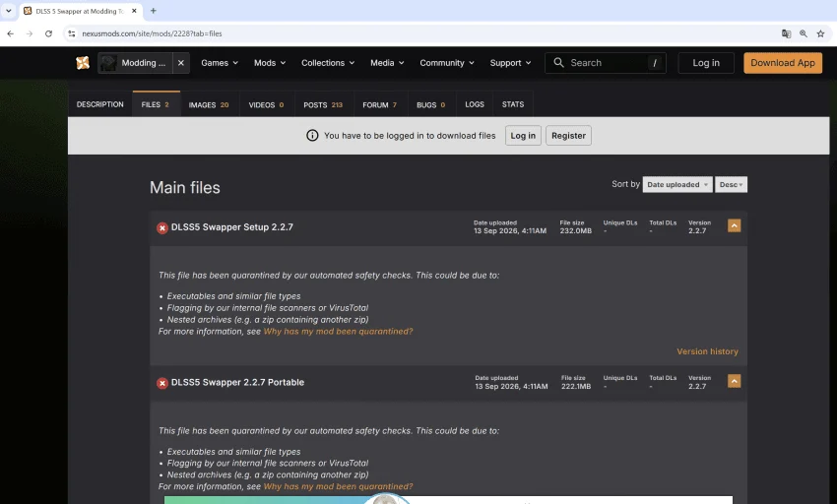
Task: Select the Files tab
Action: [156, 104]
